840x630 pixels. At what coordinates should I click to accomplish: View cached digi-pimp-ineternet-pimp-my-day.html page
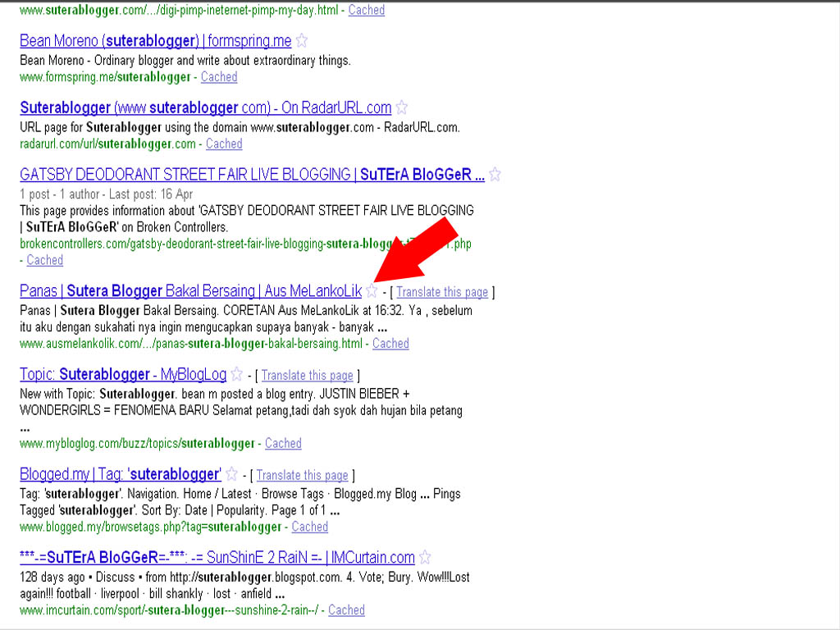pyautogui.click(x=367, y=10)
